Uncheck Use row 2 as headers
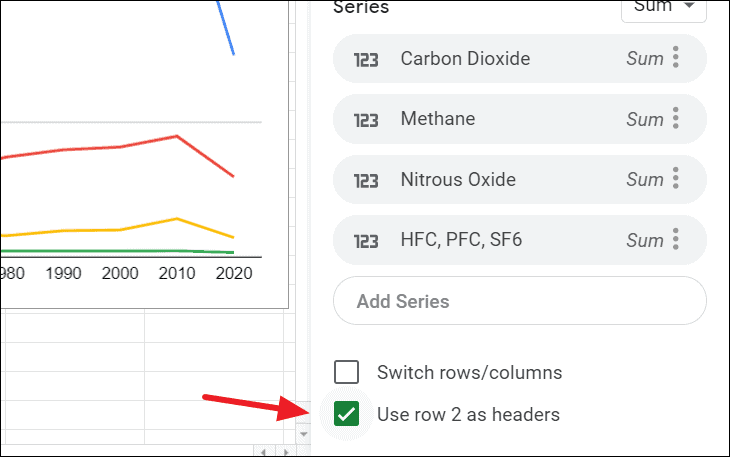 click(346, 414)
